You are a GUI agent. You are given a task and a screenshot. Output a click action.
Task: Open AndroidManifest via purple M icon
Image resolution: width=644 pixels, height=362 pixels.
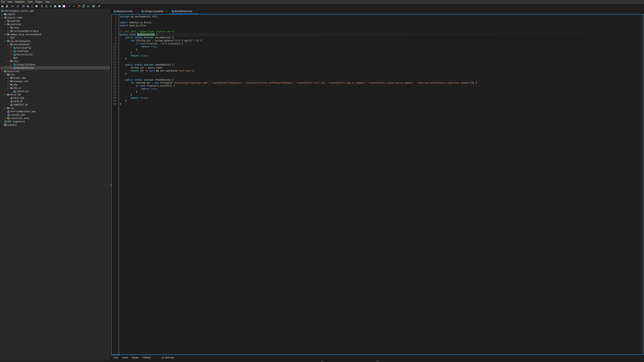[64, 6]
